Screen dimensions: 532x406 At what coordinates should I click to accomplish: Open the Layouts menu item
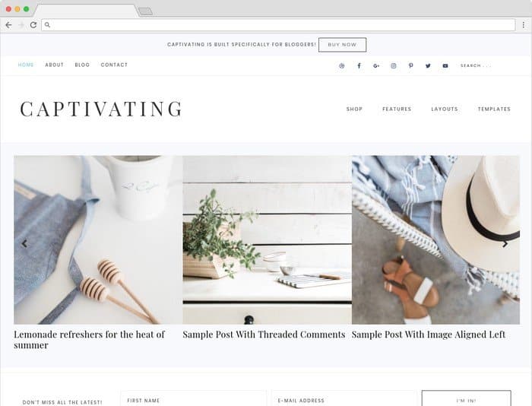(445, 109)
